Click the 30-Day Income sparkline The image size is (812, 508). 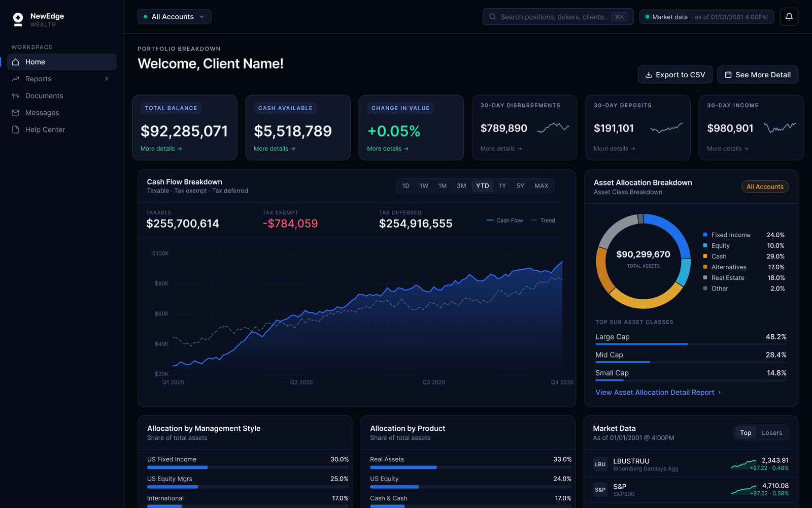780,128
